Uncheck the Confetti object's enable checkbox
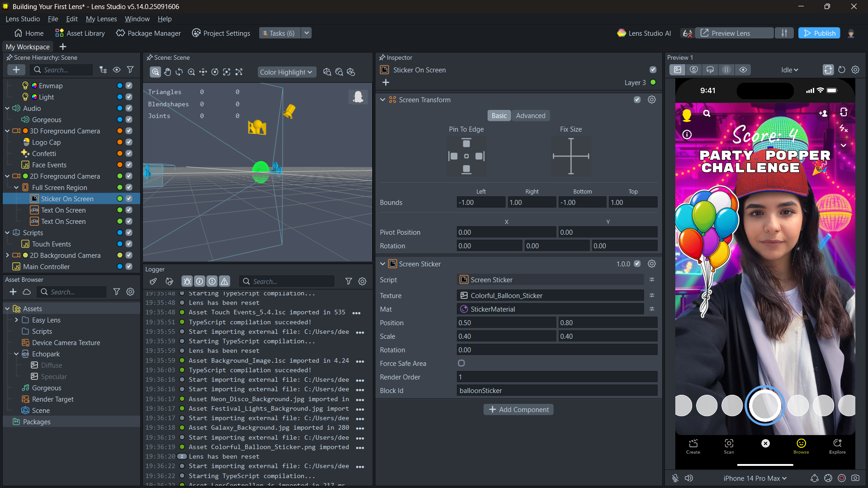The image size is (868, 488). (x=129, y=153)
